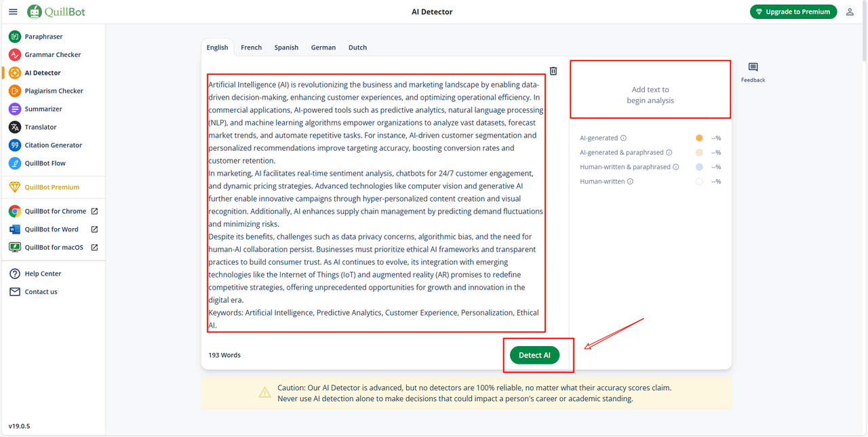Screen dimensions: 868x437
Task: Switch to the German tab
Action: click(323, 47)
